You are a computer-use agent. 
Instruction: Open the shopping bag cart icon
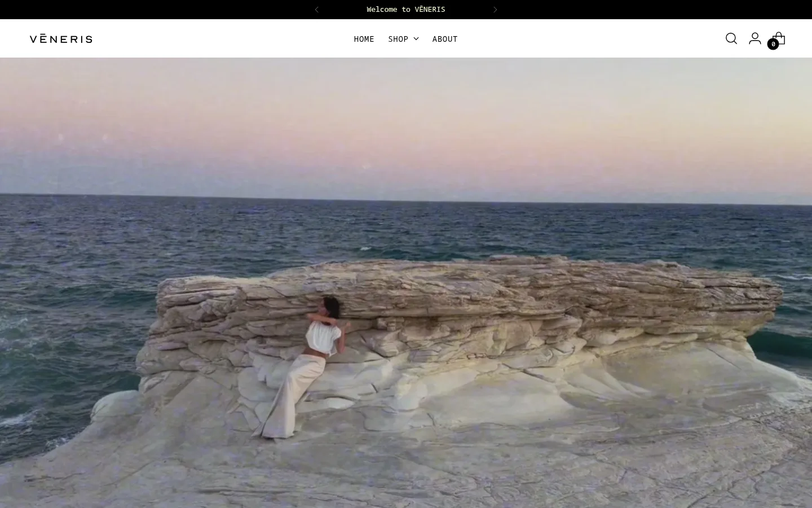click(779, 37)
